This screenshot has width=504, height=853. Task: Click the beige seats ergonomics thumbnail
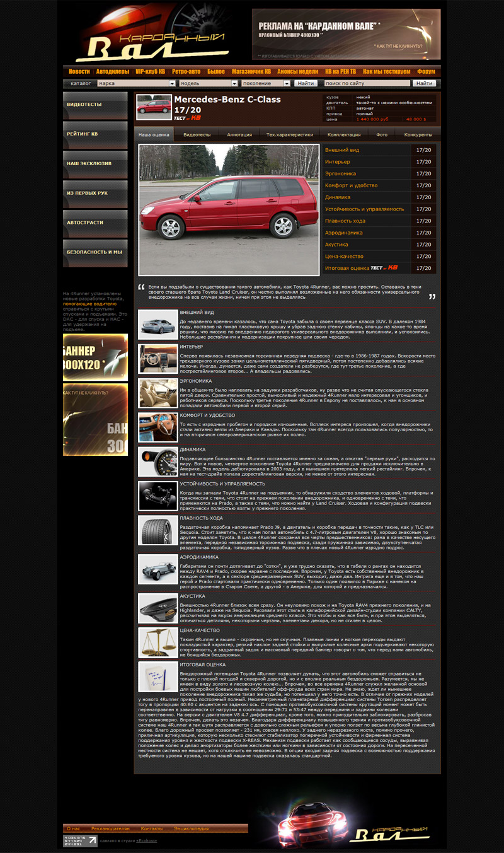(x=157, y=393)
